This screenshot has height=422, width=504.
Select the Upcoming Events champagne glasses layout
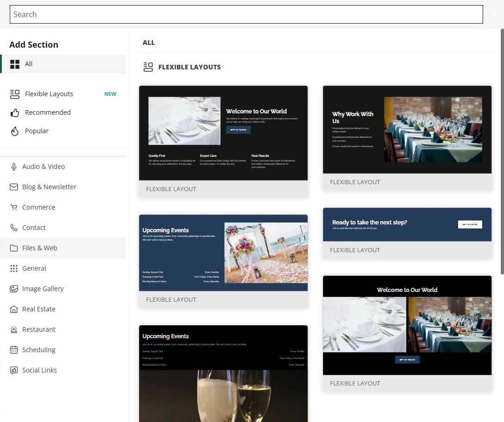point(223,374)
